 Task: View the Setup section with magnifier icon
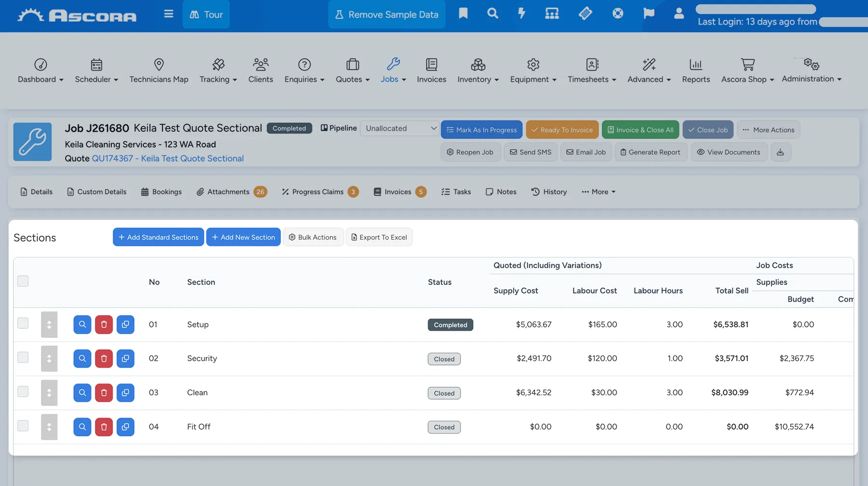point(82,324)
